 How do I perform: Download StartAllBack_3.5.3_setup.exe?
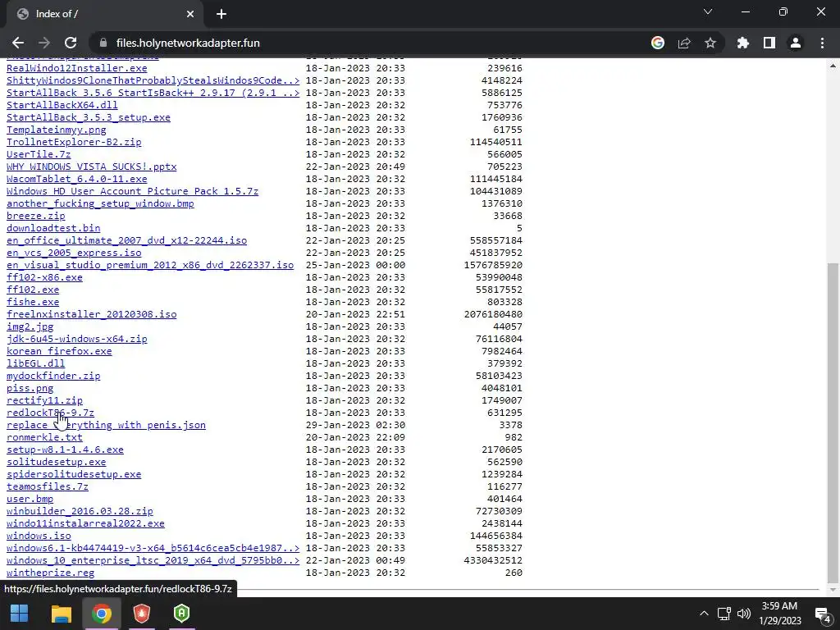(89, 117)
